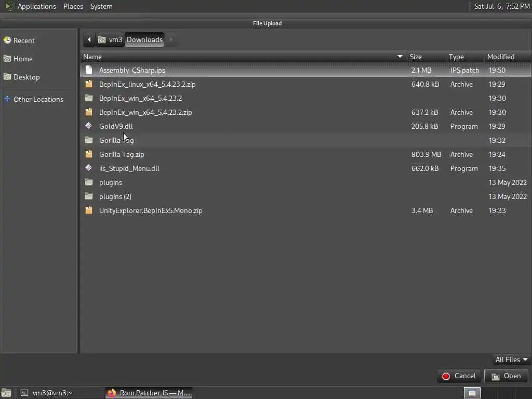Click the IPS patch type cell

click(464, 70)
